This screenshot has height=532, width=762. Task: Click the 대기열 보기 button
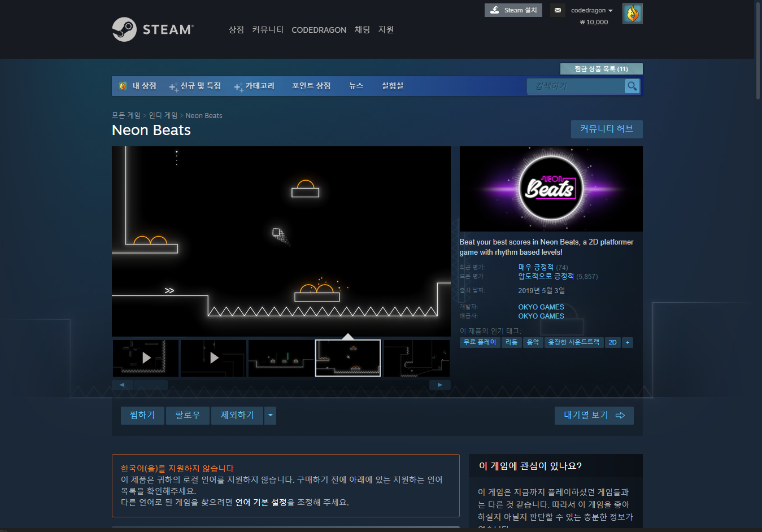594,416
